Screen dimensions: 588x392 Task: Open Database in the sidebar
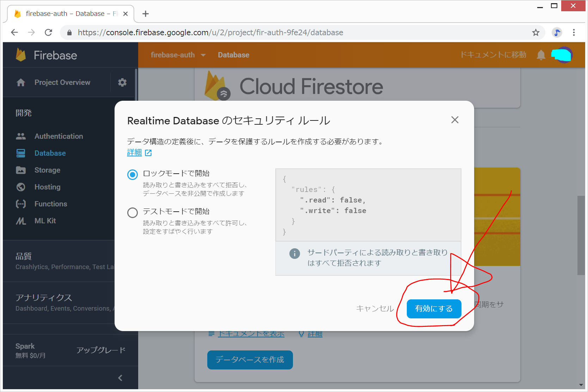pos(50,153)
